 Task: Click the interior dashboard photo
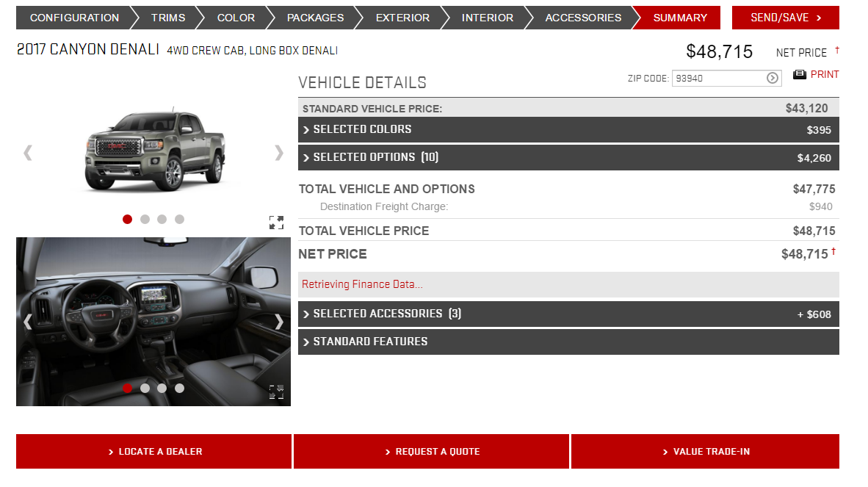coord(153,322)
